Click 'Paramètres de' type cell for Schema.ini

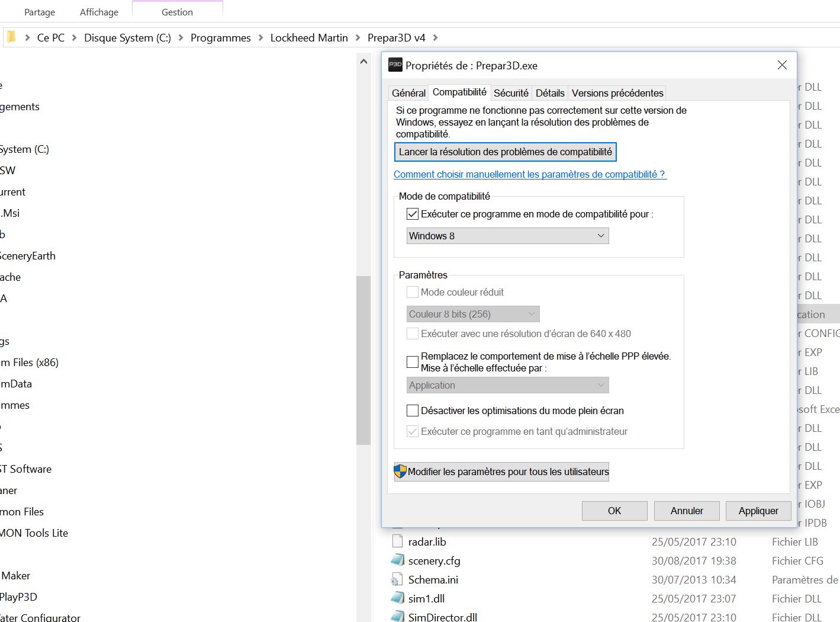[805, 579]
